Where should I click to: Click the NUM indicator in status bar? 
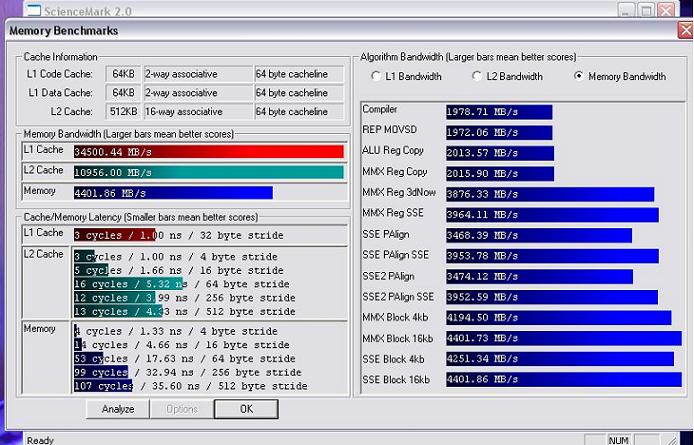pos(618,440)
